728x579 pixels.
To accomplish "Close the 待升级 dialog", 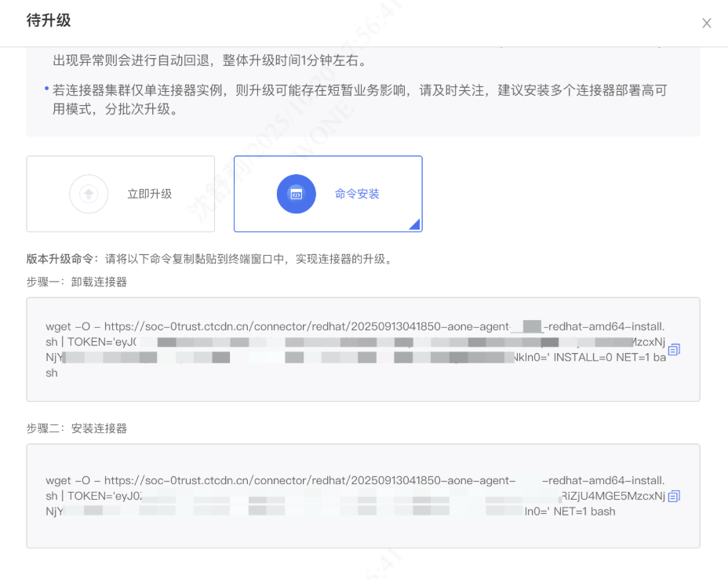I will pos(706,24).
